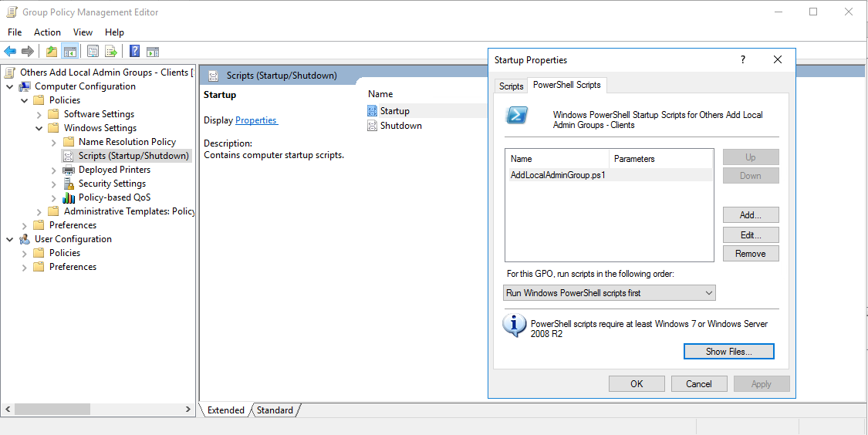Click OK in Startup Properties
868x435 pixels.
[x=637, y=383]
